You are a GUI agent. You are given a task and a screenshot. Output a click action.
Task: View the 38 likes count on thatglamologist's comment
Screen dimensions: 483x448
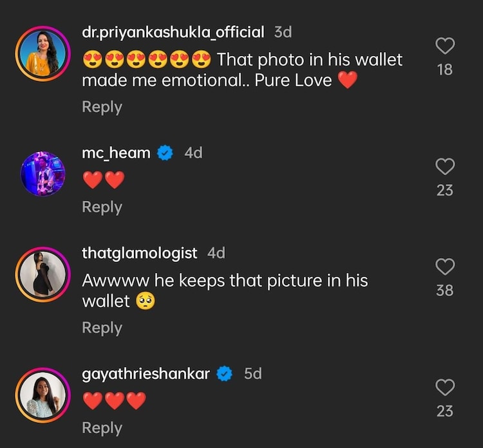coord(445,290)
